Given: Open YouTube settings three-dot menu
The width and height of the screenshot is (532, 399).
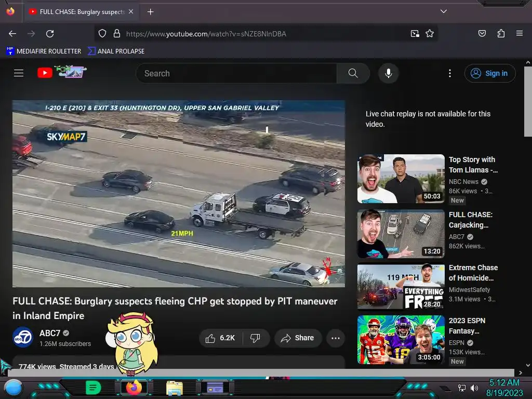Looking at the screenshot, I should point(449,73).
